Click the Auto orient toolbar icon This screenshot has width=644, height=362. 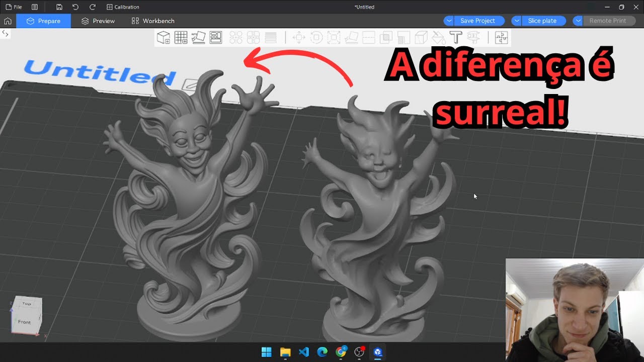(x=198, y=38)
